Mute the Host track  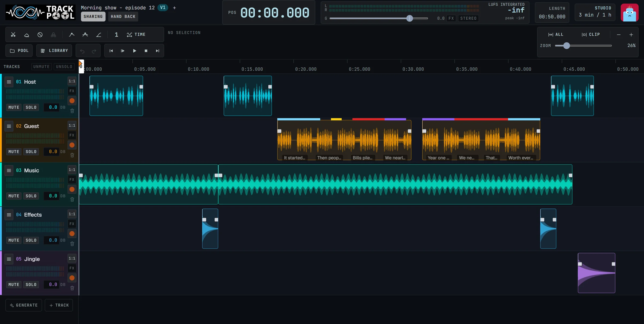coord(14,107)
